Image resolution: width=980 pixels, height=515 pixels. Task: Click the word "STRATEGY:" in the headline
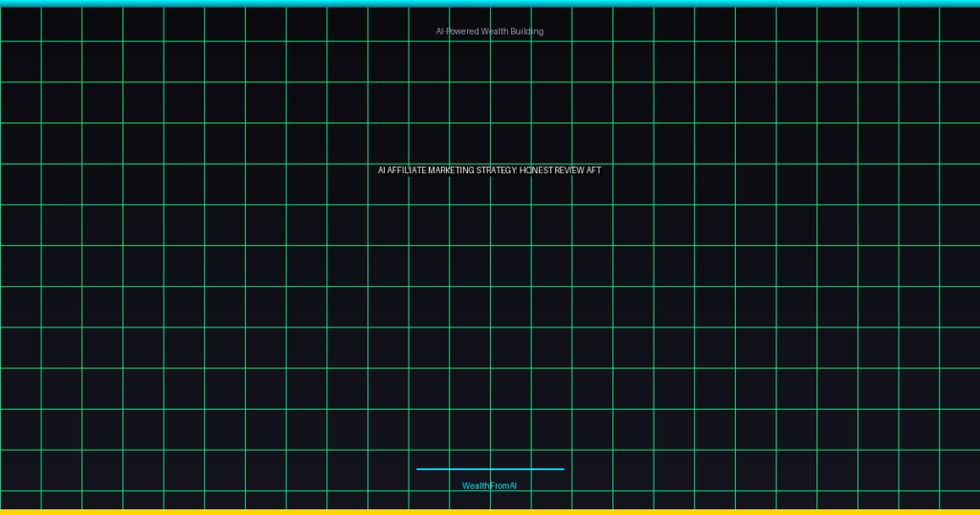(497, 170)
